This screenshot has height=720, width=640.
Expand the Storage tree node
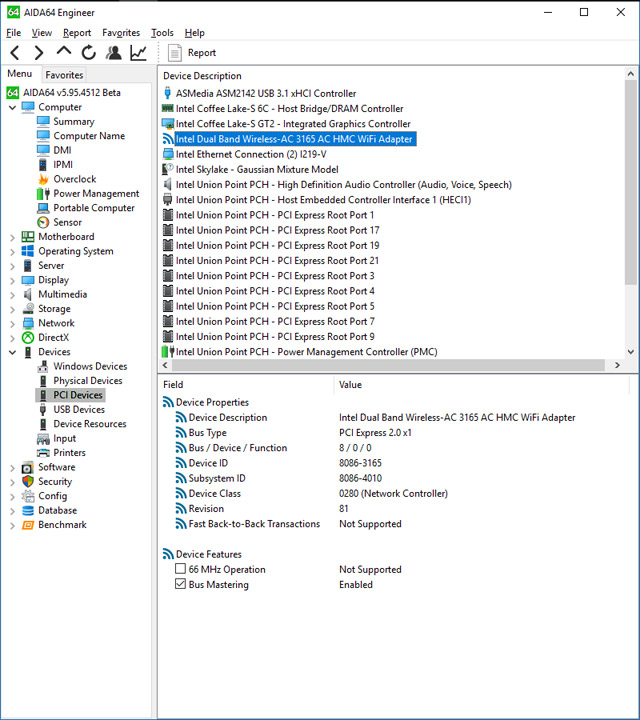pos(12,309)
